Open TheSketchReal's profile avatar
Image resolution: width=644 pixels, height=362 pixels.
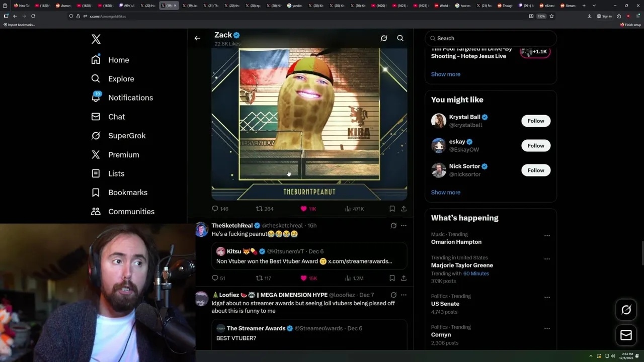[x=202, y=230]
